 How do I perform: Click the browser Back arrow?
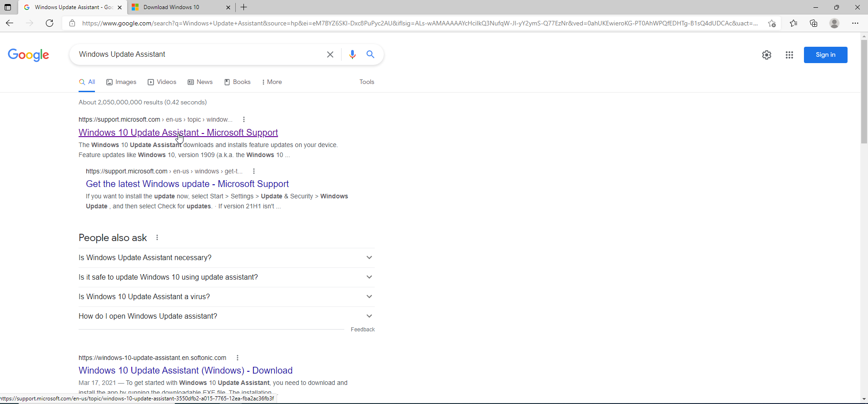point(10,23)
